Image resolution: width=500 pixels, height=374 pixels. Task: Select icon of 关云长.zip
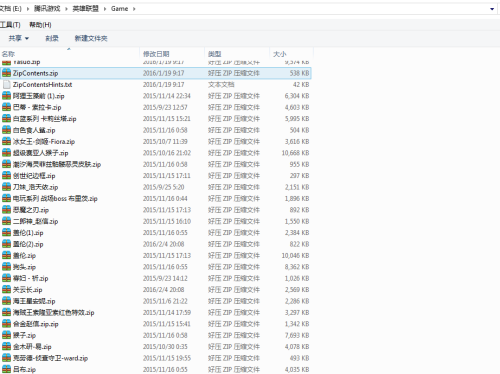pyautogui.click(x=6, y=289)
